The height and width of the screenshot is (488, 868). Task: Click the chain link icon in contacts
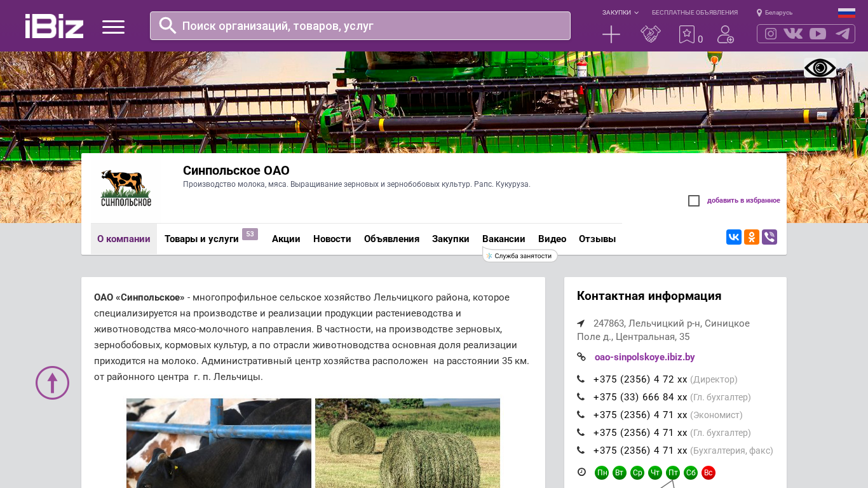pyautogui.click(x=581, y=357)
